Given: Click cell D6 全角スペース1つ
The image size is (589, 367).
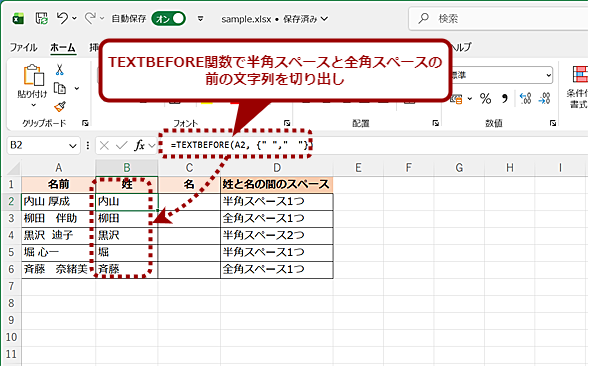Looking at the screenshot, I should (276, 269).
